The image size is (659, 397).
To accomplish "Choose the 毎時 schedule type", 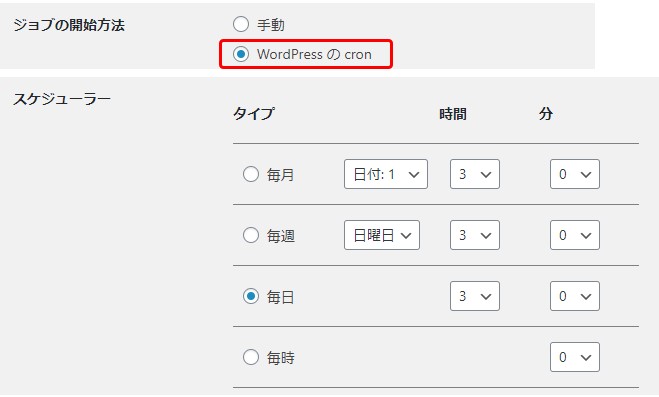I will (251, 358).
